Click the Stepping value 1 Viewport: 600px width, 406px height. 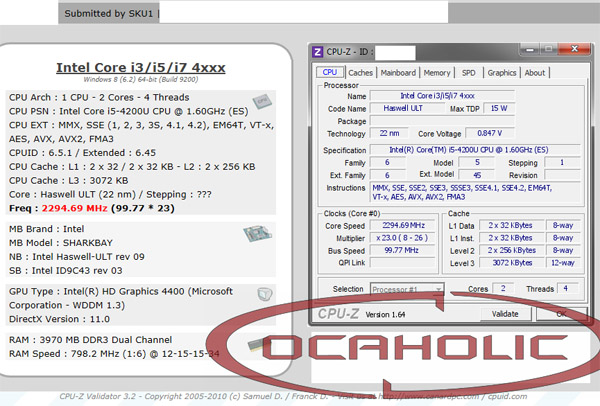562,162
